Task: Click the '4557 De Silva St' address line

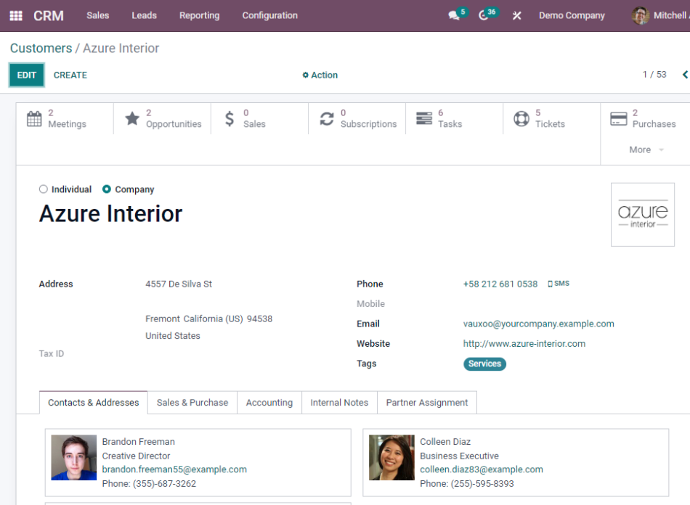Action: pos(179,284)
